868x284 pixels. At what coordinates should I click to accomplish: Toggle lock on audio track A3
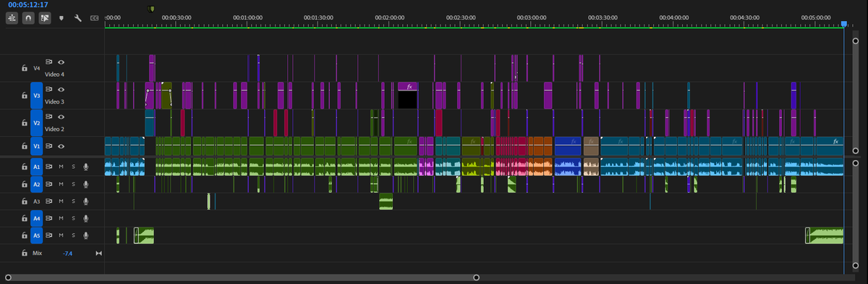point(25,201)
